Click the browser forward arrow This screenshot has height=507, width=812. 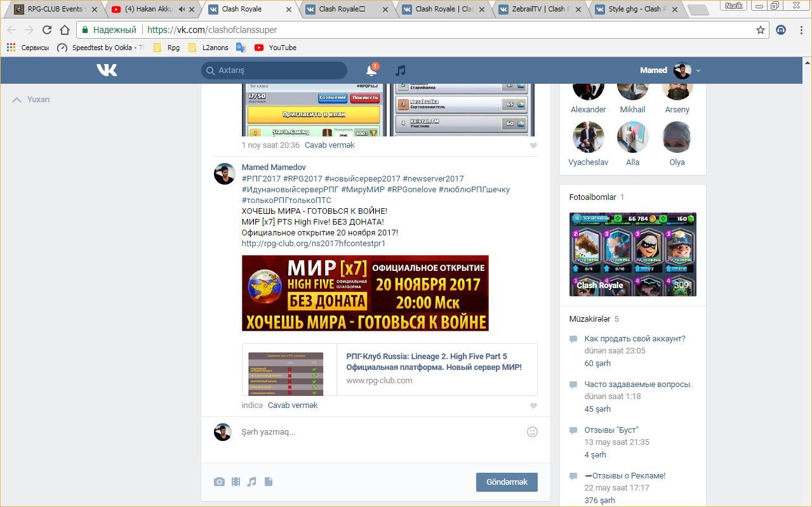pos(29,30)
